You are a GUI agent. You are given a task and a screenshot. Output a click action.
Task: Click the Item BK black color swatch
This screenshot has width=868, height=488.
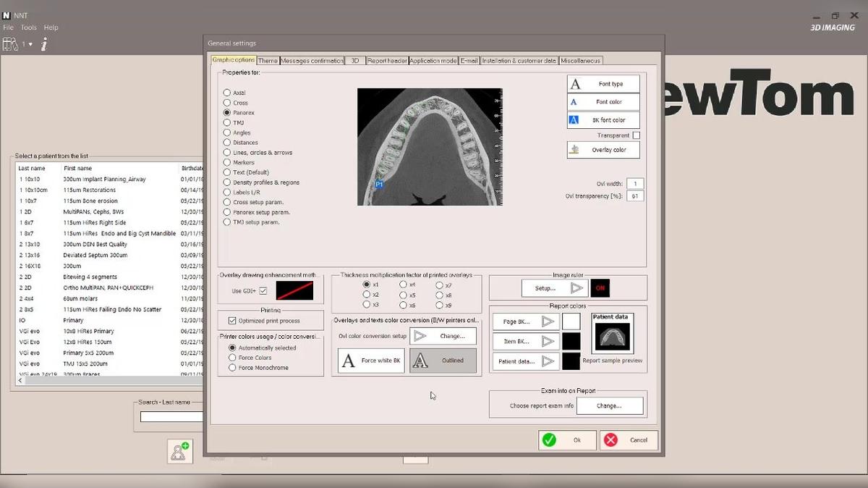(571, 341)
